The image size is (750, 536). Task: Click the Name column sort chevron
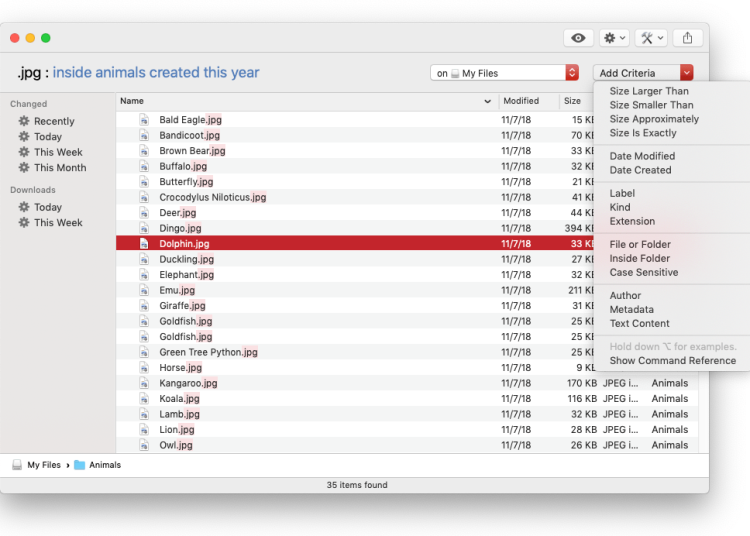point(488,101)
